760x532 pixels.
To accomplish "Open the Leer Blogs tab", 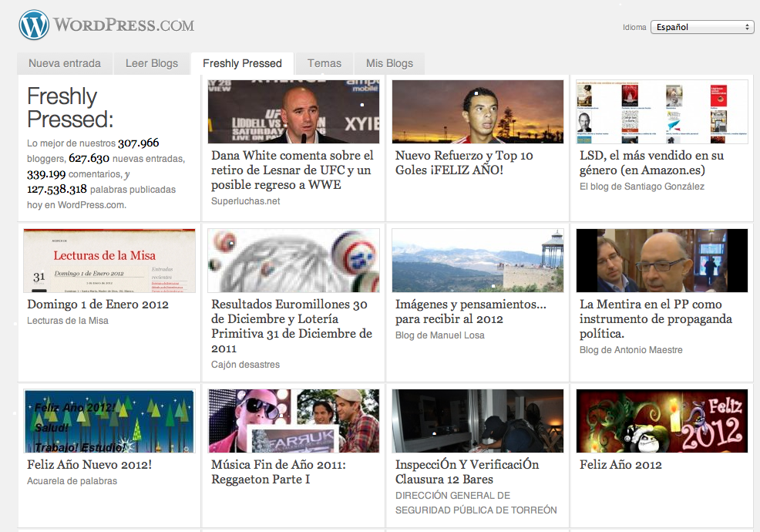I will (152, 63).
